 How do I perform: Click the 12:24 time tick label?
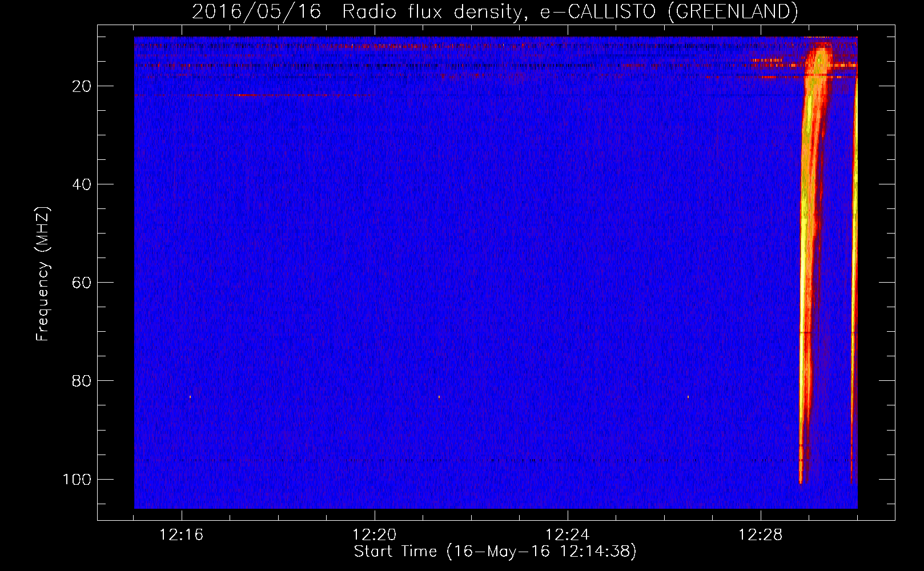(568, 535)
